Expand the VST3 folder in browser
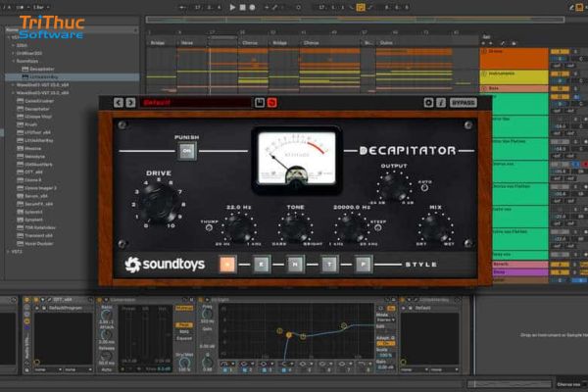 pyautogui.click(x=8, y=251)
